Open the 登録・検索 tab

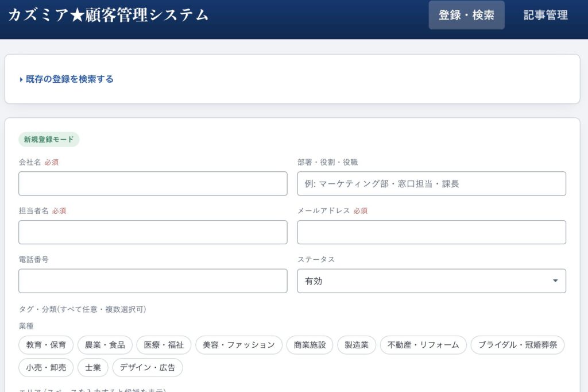466,15
